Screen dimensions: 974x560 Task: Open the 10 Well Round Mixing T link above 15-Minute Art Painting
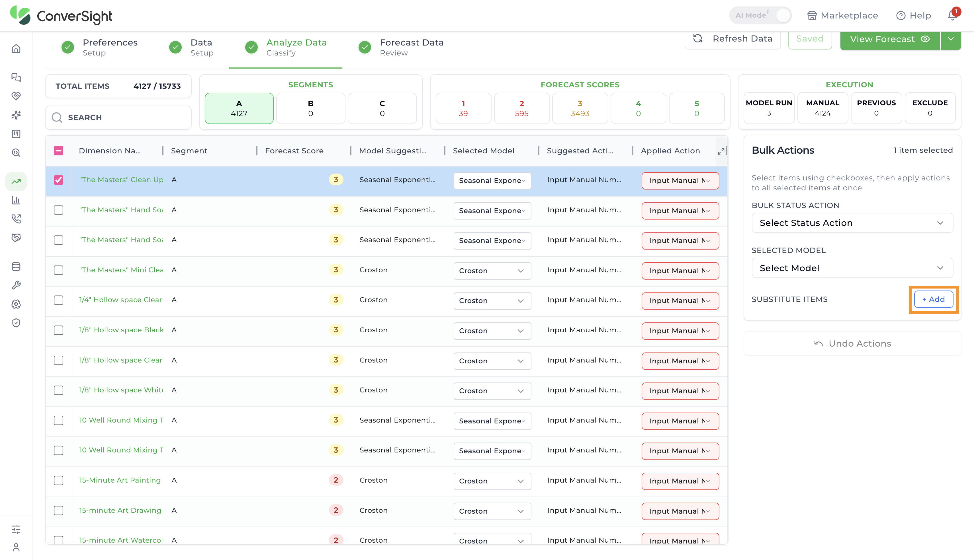121,450
